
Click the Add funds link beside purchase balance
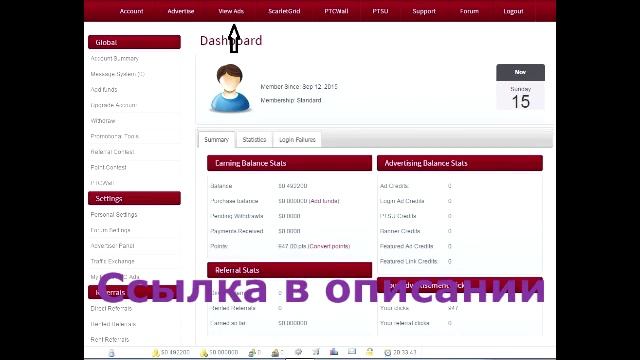tap(324, 201)
